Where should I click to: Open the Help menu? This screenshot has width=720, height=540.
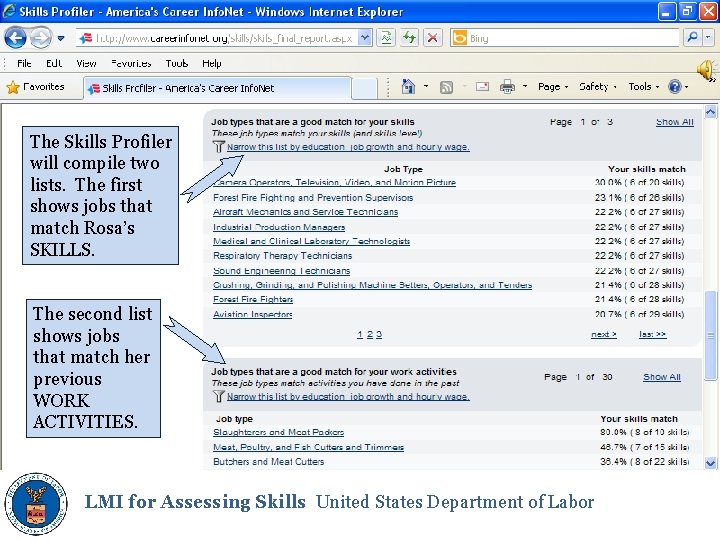click(212, 63)
